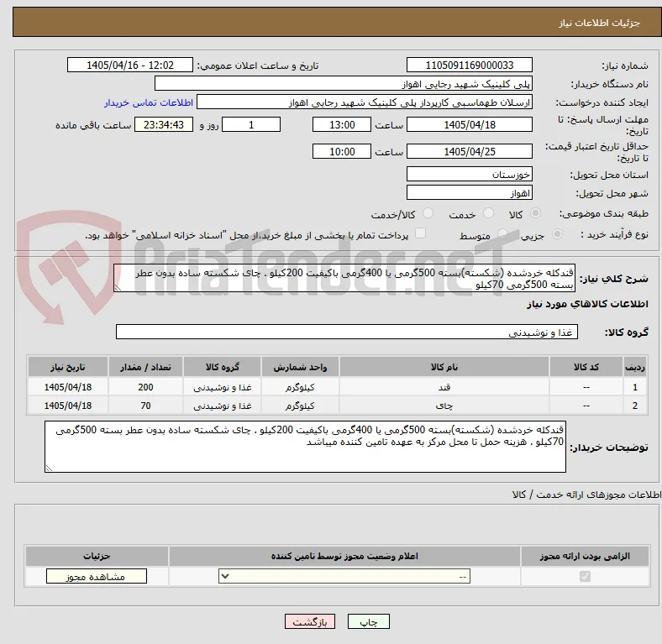The width and height of the screenshot is (662, 644).
Task: Click the جزئیات اطلاعات نیاز page title
Action: 600,23
